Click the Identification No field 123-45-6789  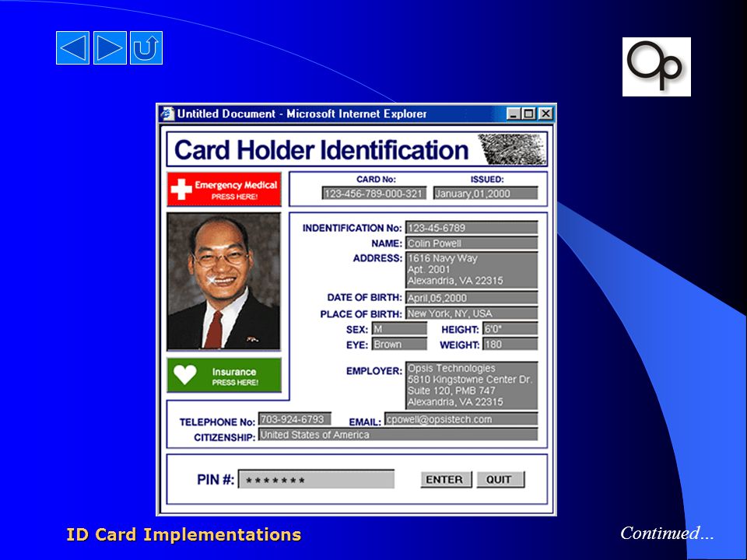click(472, 228)
